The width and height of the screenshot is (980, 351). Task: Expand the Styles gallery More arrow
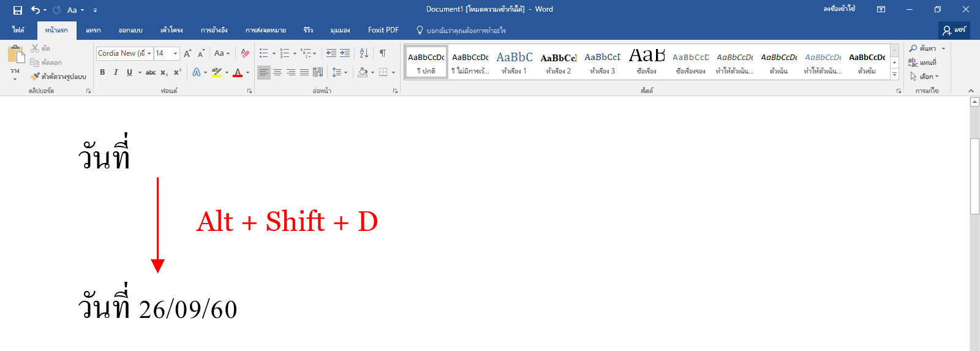tap(895, 74)
